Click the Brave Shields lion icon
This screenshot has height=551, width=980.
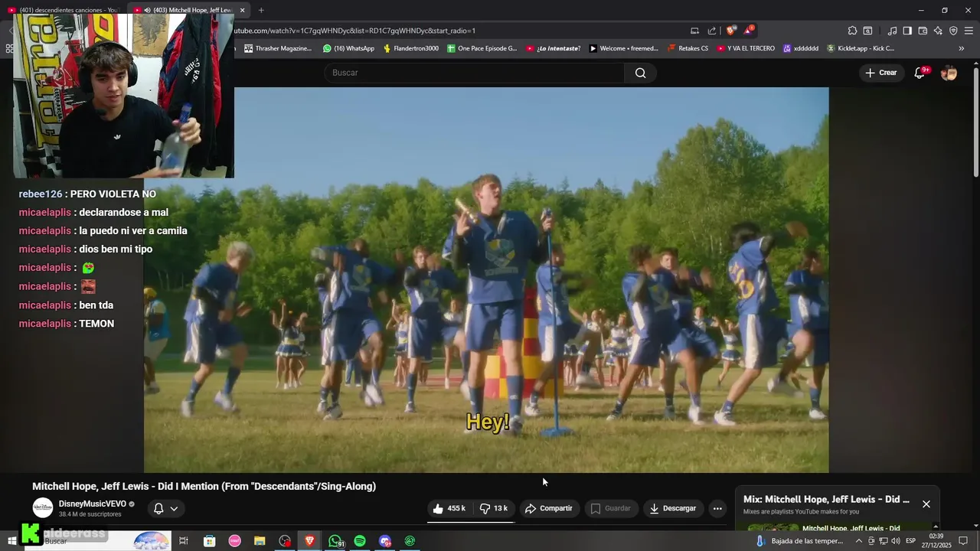[x=731, y=31]
